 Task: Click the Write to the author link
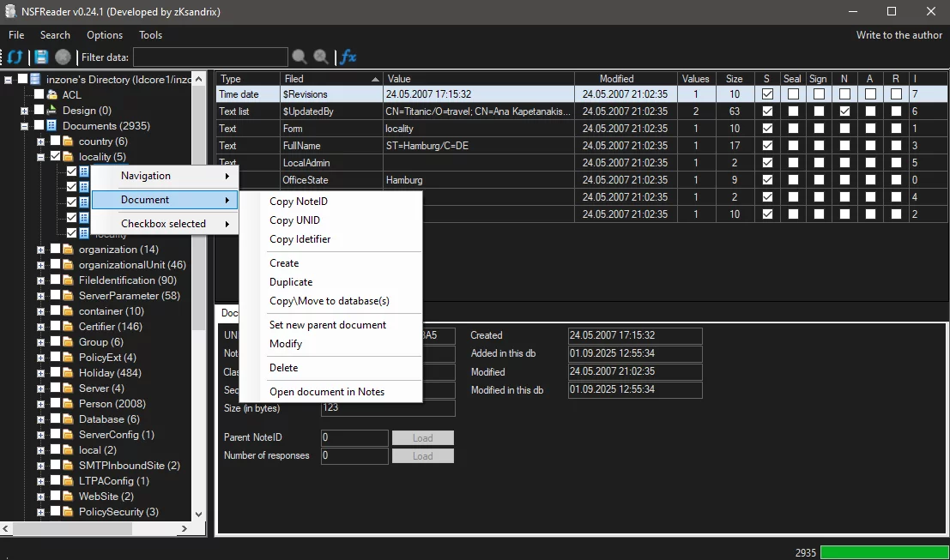pyautogui.click(x=899, y=35)
